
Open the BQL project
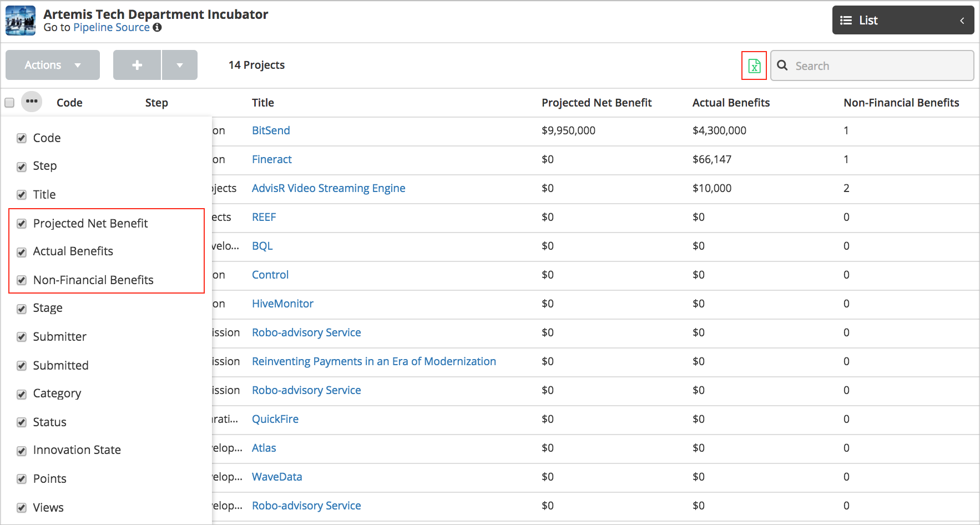[262, 246]
